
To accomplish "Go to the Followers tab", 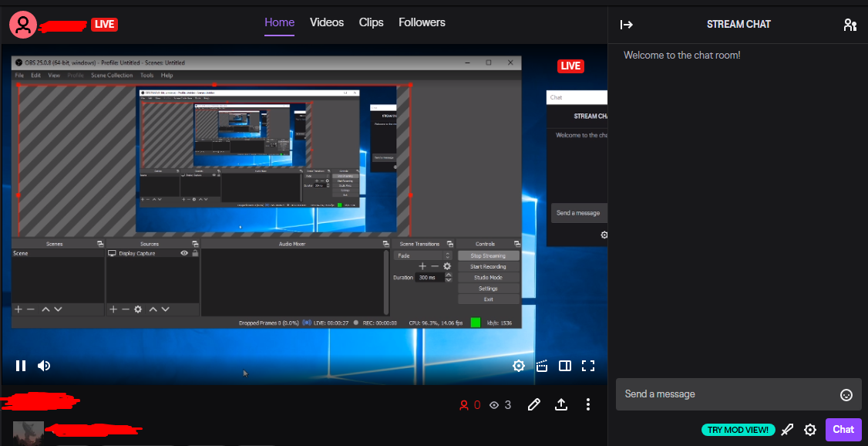I will [422, 22].
